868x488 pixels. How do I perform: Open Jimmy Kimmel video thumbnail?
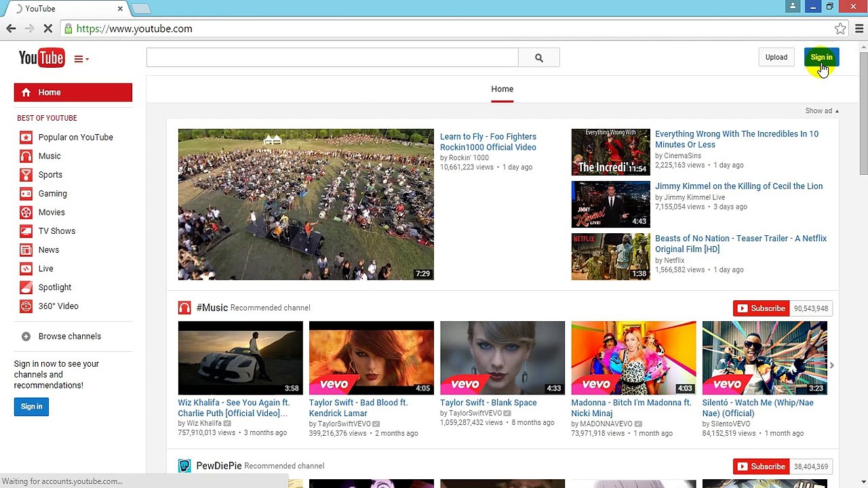(x=610, y=204)
